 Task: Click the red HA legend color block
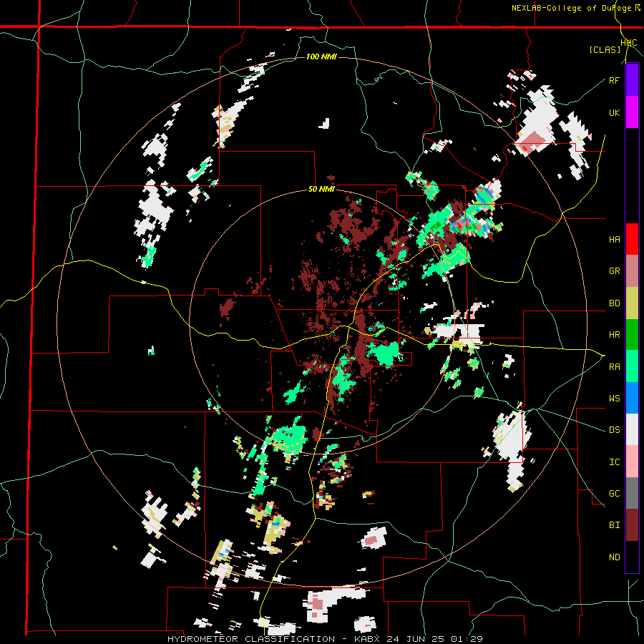pyautogui.click(x=632, y=239)
